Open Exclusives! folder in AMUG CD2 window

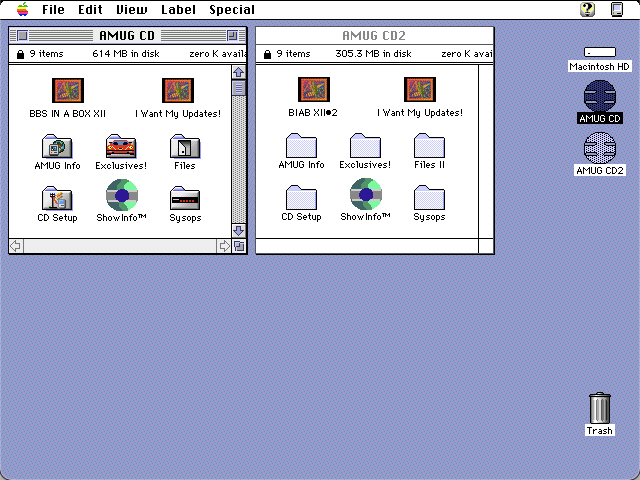click(x=365, y=145)
